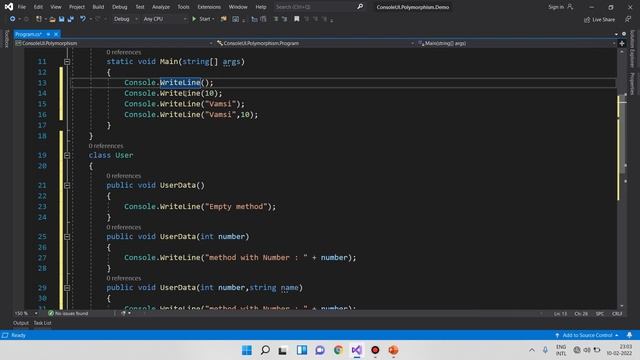Open the Edit menu
The height and width of the screenshot is (360, 640).
click(x=38, y=7)
